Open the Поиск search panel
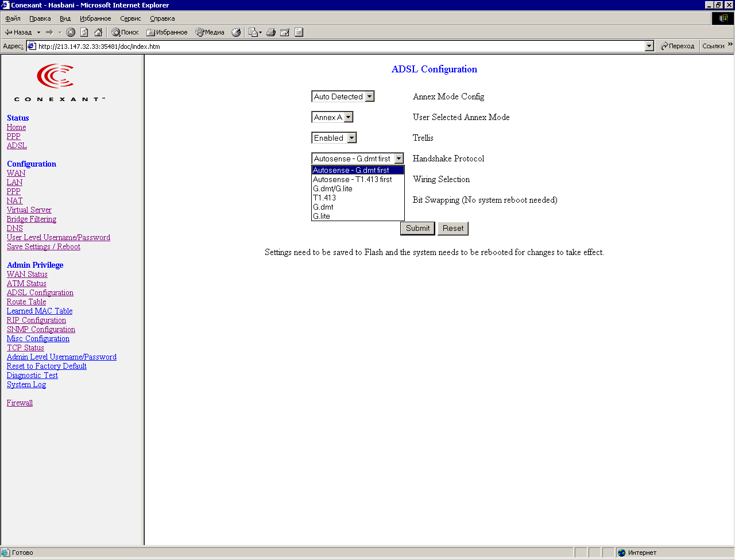 point(125,32)
